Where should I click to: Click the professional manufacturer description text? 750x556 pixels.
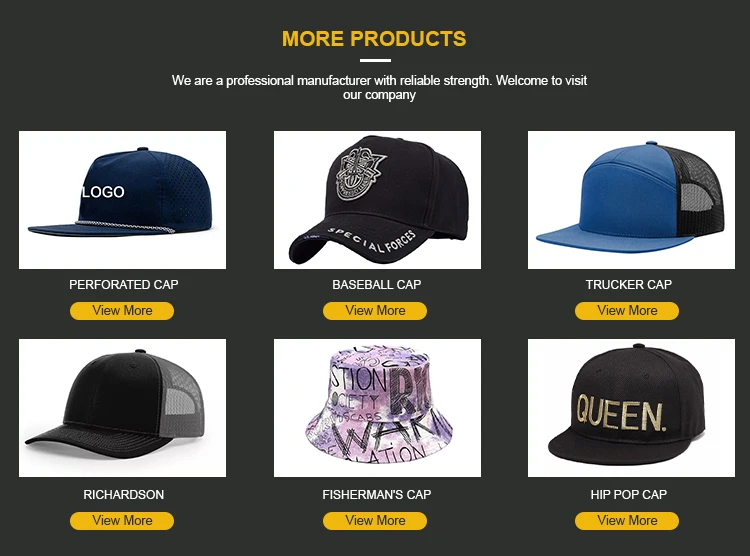click(x=379, y=87)
